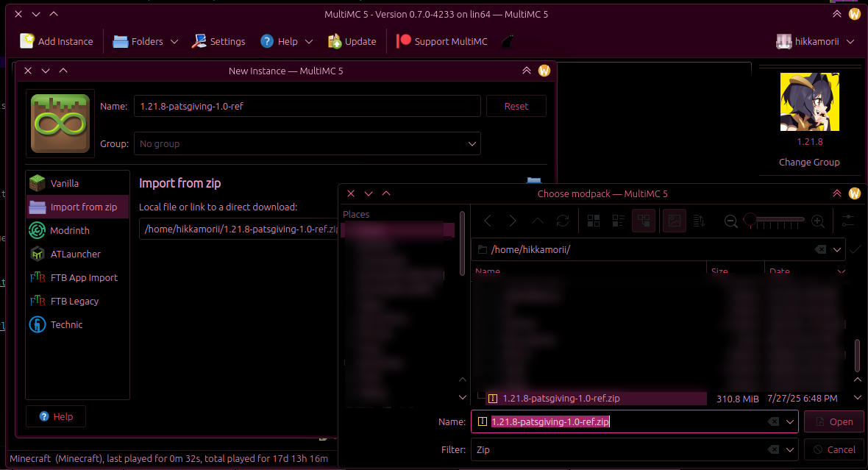
Task: Switch file chooser to compact view
Action: (619, 221)
